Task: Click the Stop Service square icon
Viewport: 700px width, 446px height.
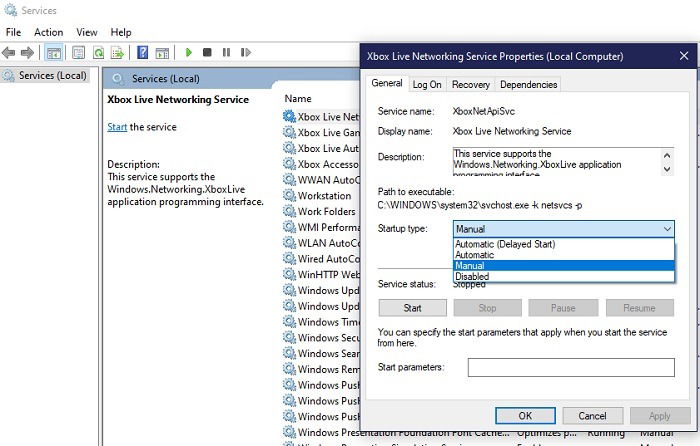Action: [x=207, y=53]
